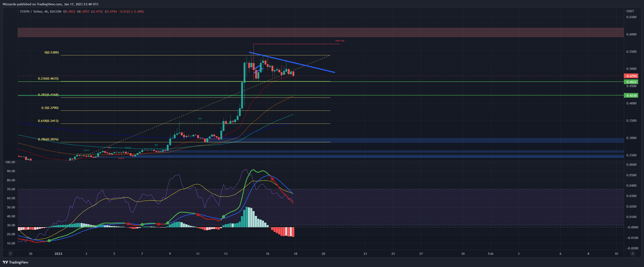Select the green price label 0.4230
This screenshot has height=267, width=644.
[x=631, y=95]
